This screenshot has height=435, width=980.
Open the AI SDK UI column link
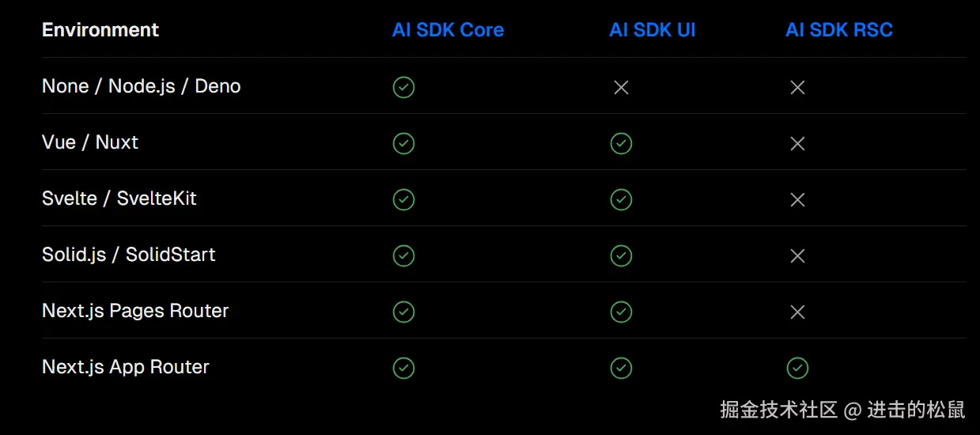click(x=652, y=30)
